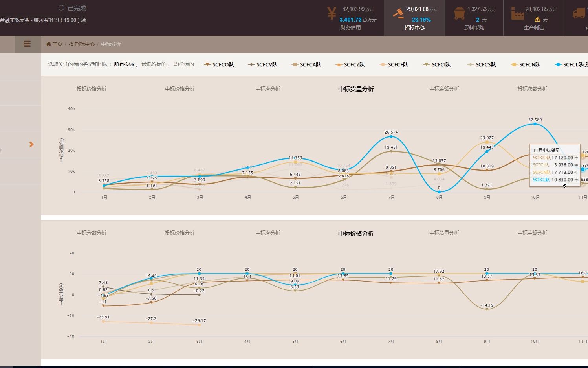This screenshot has height=368, width=588.
Task: Toggle the hamburger sidebar menu button
Action: pyautogui.click(x=27, y=44)
